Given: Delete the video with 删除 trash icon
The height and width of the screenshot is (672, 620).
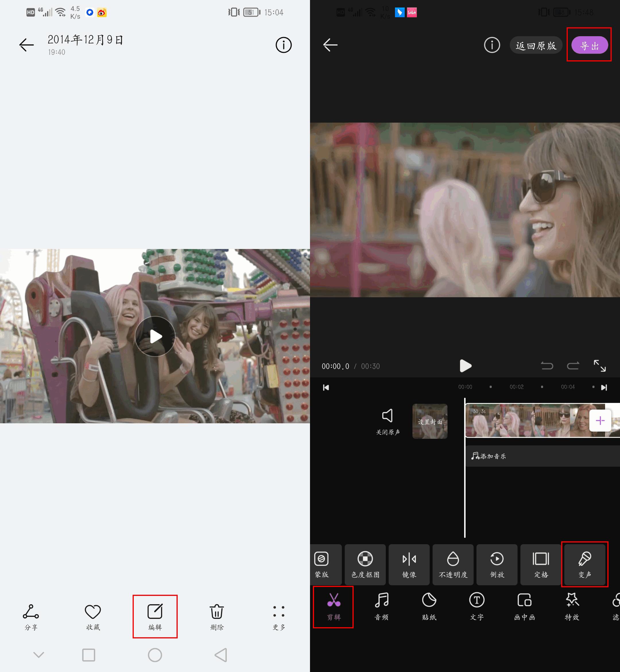Looking at the screenshot, I should point(217,612).
